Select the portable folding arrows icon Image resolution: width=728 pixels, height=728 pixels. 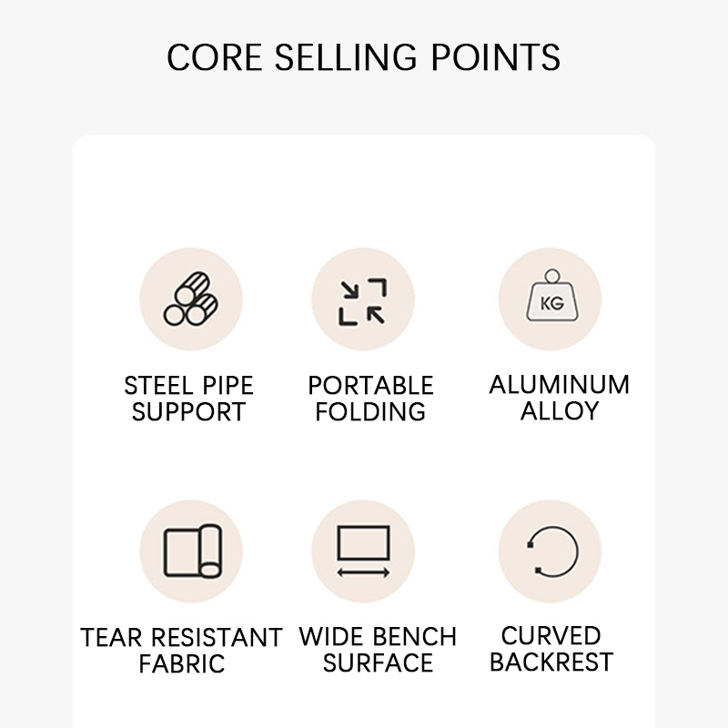[362, 301]
